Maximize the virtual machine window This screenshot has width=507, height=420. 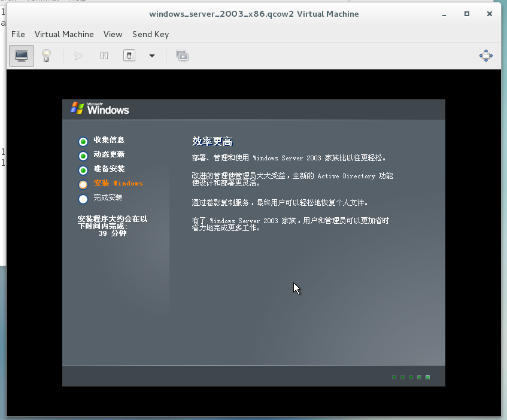[x=466, y=14]
